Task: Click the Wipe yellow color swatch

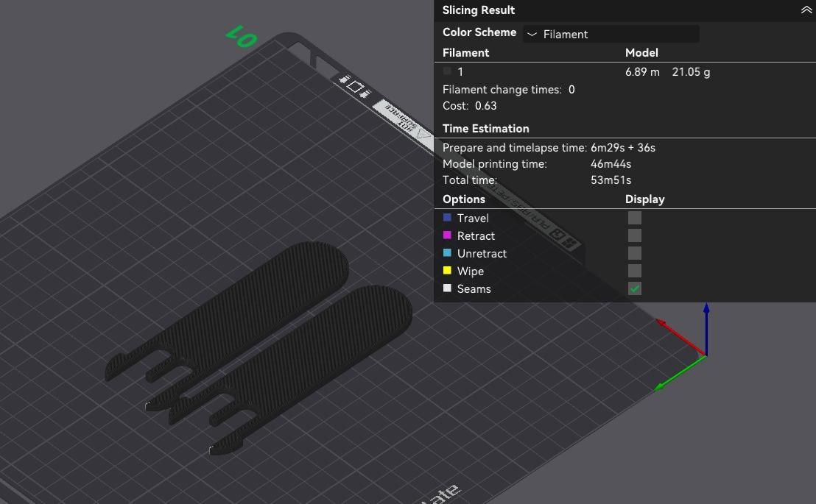Action: point(447,271)
